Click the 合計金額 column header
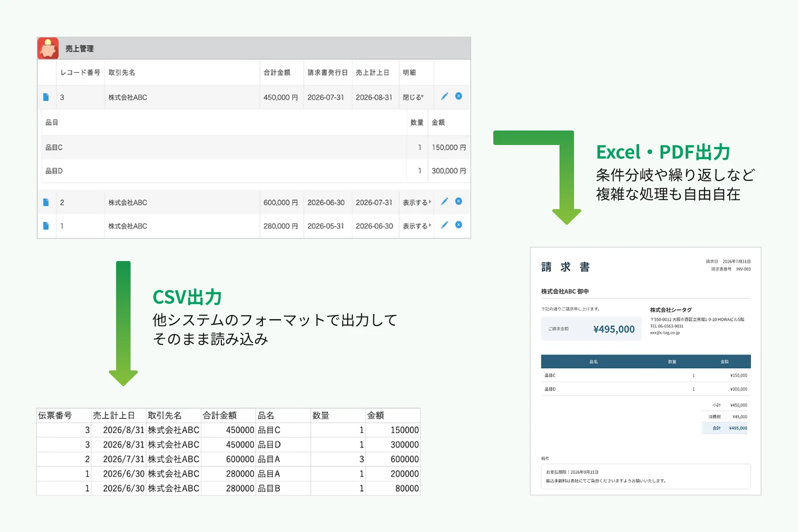798x532 pixels. (277, 73)
